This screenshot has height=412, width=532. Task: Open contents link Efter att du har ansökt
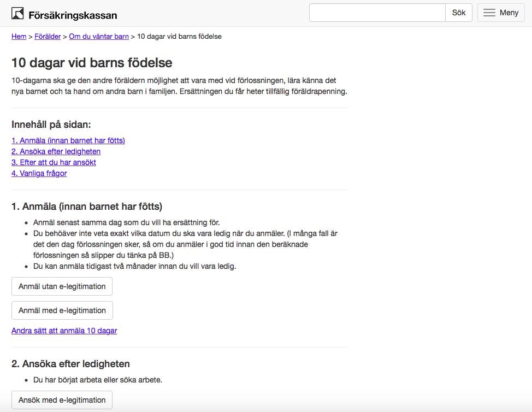[54, 162]
